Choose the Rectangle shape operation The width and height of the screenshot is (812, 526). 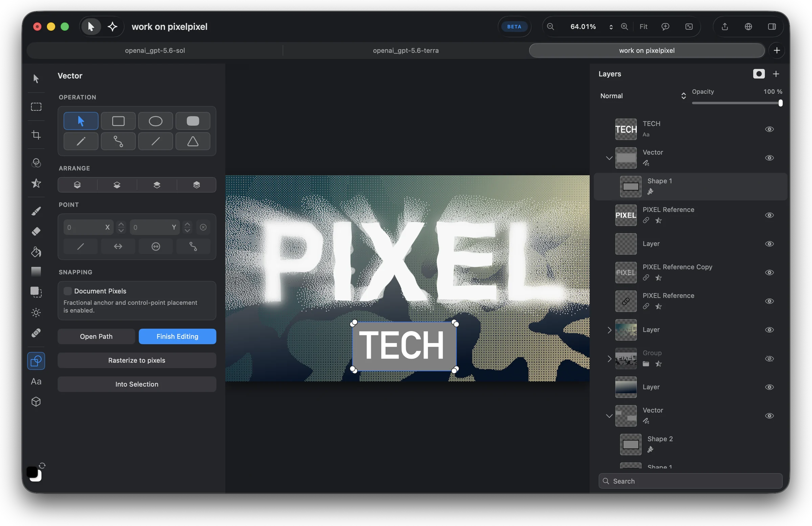[x=118, y=121]
